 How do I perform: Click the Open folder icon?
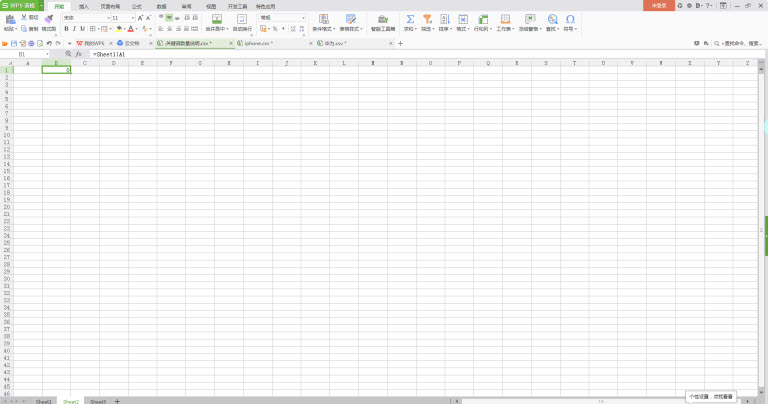pyautogui.click(x=5, y=44)
